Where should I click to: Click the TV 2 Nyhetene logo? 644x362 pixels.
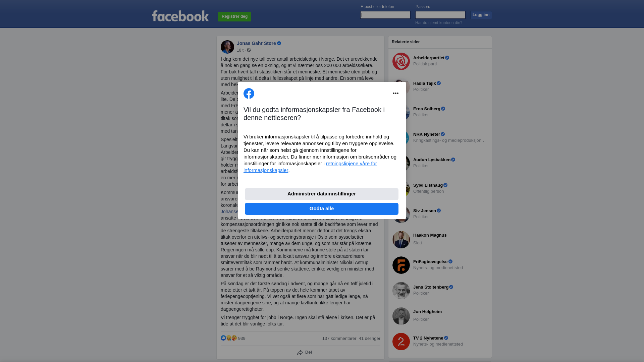point(401,342)
